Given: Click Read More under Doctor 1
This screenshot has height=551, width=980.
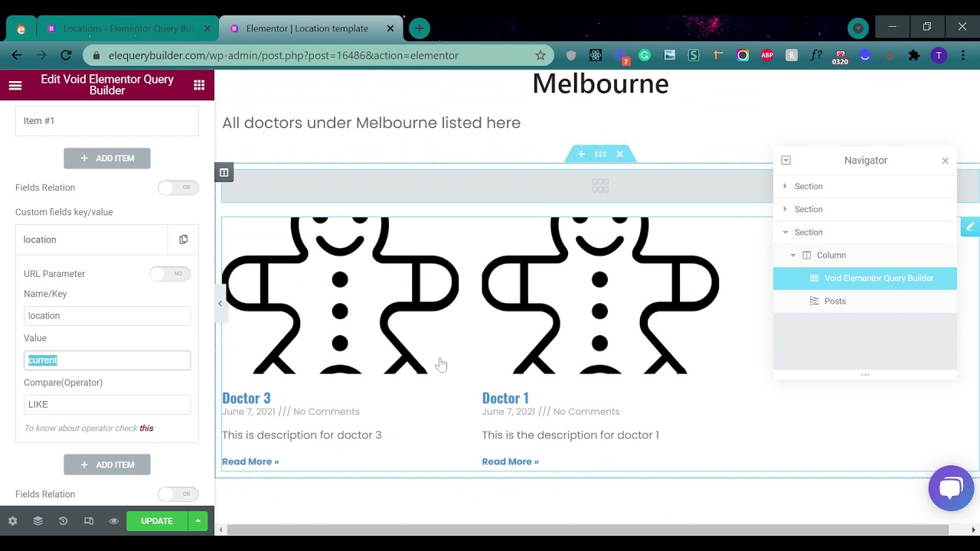Looking at the screenshot, I should 511,461.
